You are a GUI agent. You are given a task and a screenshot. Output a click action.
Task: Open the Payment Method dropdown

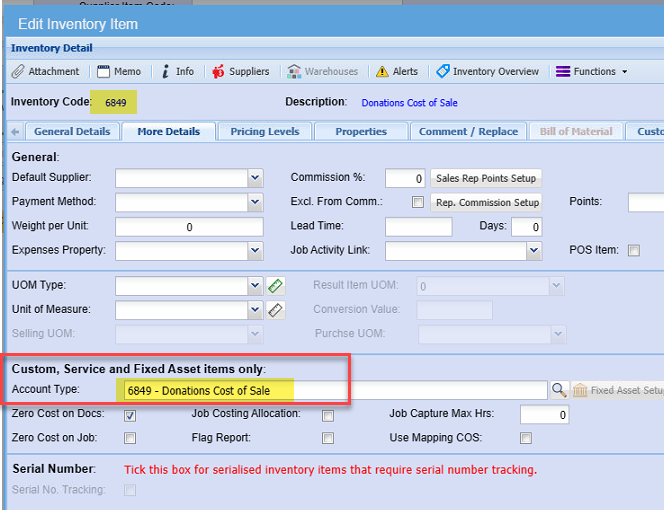pyautogui.click(x=255, y=202)
